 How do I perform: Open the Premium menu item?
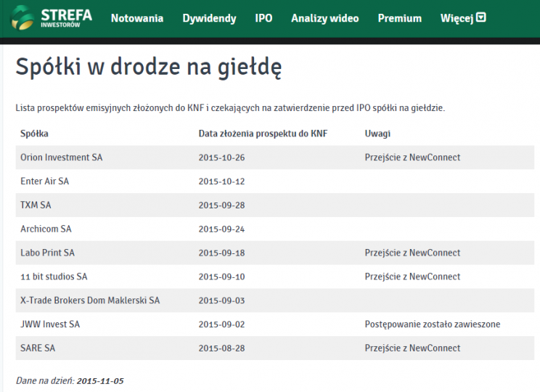pos(400,18)
